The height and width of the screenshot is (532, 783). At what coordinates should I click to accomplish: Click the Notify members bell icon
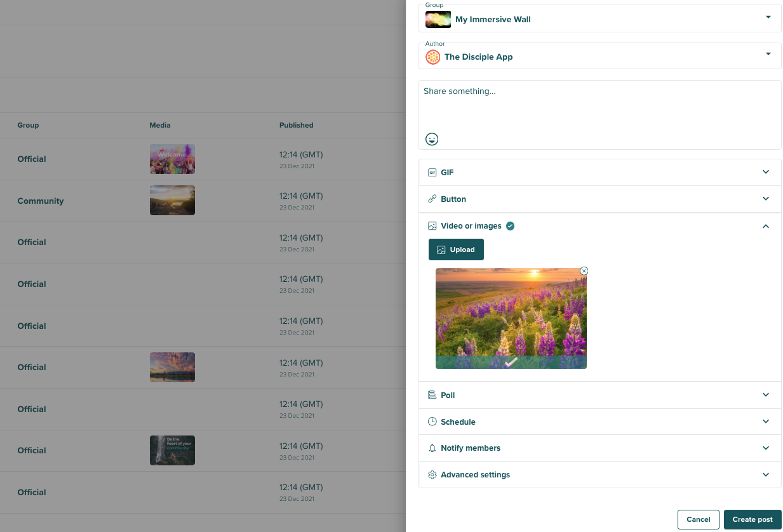point(432,448)
